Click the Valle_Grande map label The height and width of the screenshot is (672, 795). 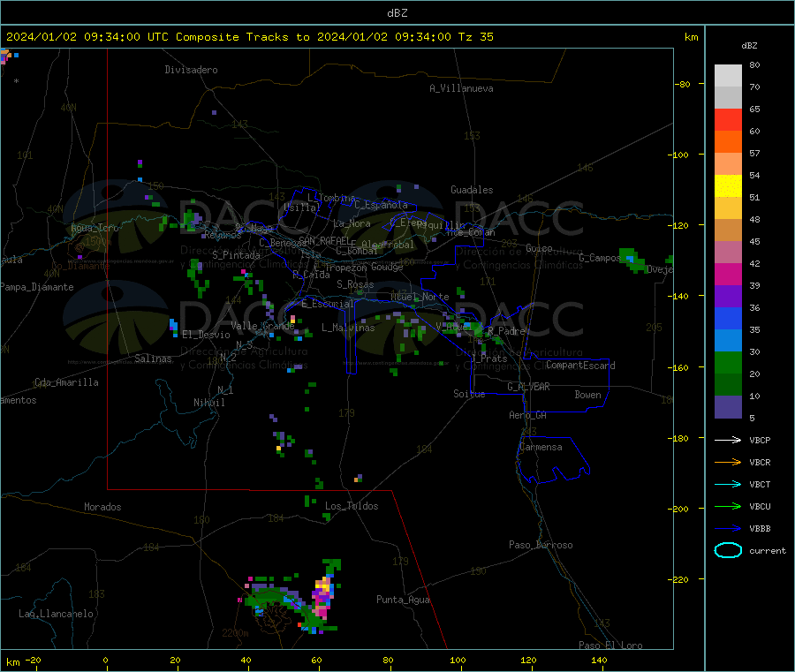[262, 326]
